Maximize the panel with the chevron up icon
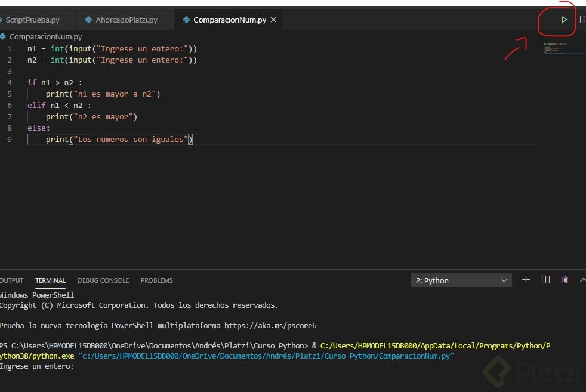586x392 pixels. click(x=582, y=279)
